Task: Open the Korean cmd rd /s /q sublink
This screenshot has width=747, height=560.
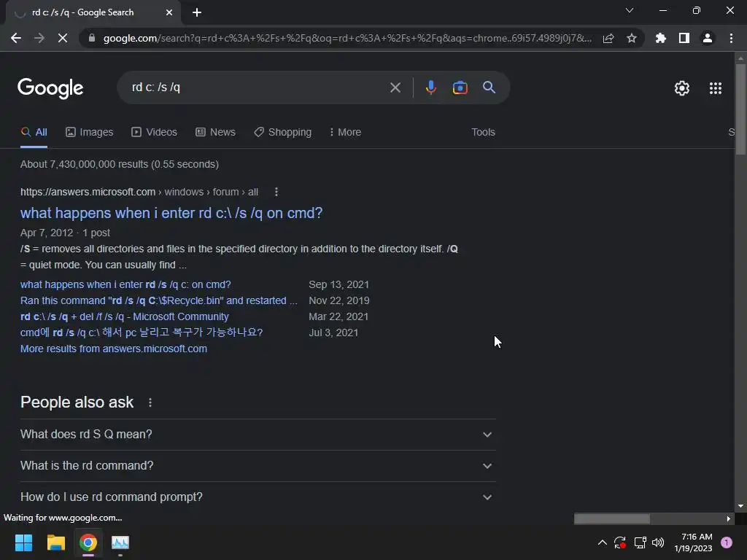Action: pos(142,332)
